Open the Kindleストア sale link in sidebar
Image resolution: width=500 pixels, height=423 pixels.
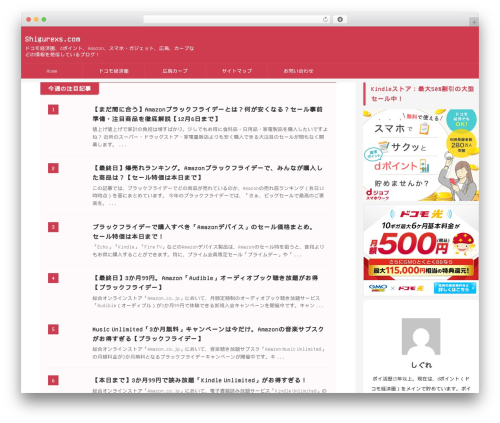click(x=422, y=94)
